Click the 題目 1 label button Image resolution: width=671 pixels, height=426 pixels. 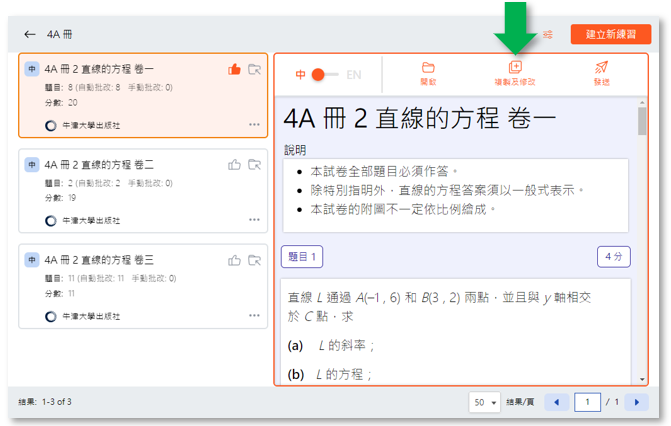(x=303, y=257)
